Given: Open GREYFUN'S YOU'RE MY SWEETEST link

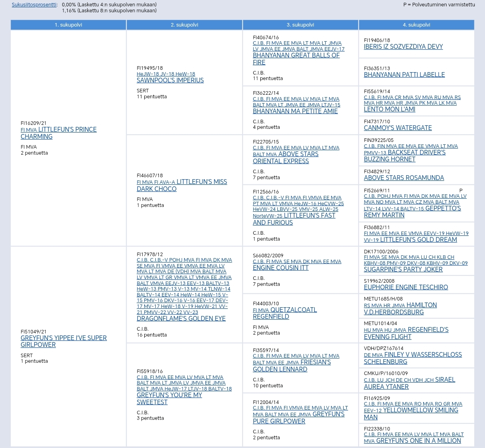Looking at the screenshot, I should (x=169, y=395).
